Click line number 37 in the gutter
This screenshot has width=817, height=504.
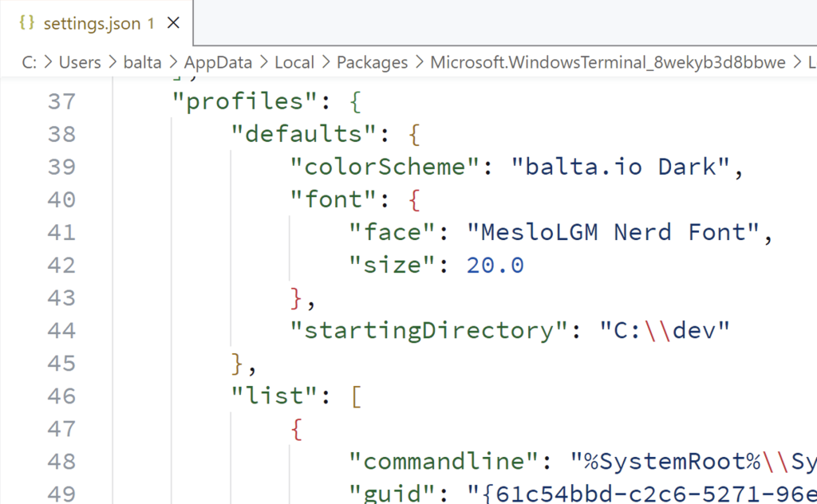pyautogui.click(x=61, y=101)
